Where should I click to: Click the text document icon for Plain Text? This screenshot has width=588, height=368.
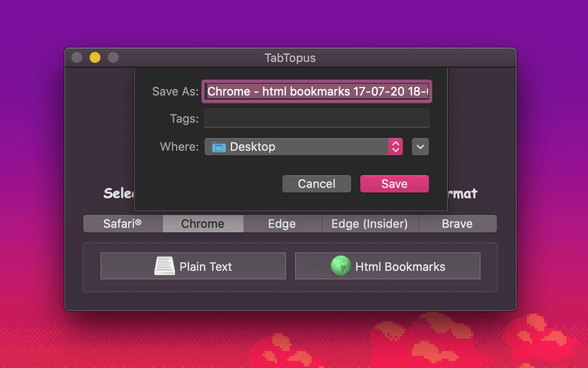pyautogui.click(x=165, y=266)
